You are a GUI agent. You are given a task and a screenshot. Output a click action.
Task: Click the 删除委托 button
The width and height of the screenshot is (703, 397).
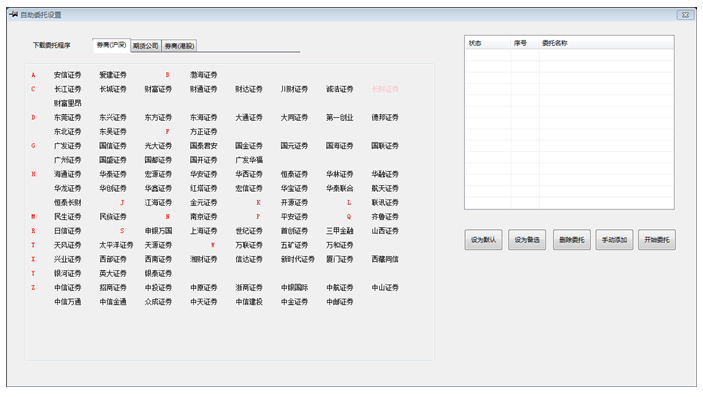click(572, 240)
